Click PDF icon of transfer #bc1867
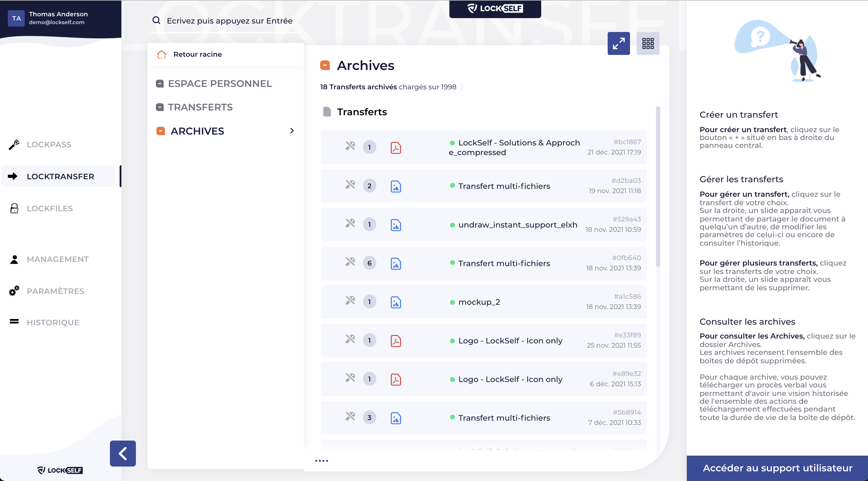The width and height of the screenshot is (868, 481). (x=396, y=148)
